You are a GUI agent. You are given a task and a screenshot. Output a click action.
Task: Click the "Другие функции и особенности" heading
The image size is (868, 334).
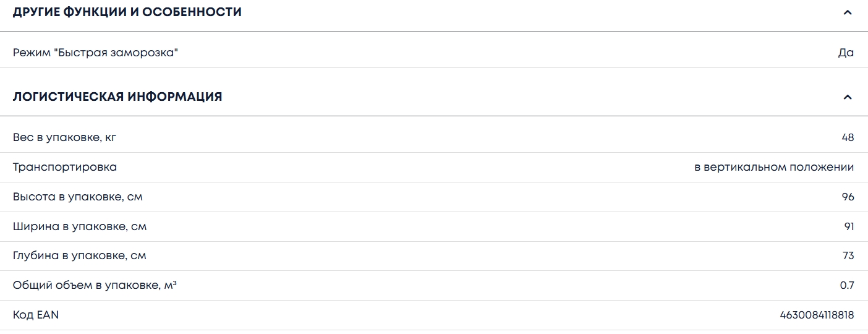coord(127,12)
